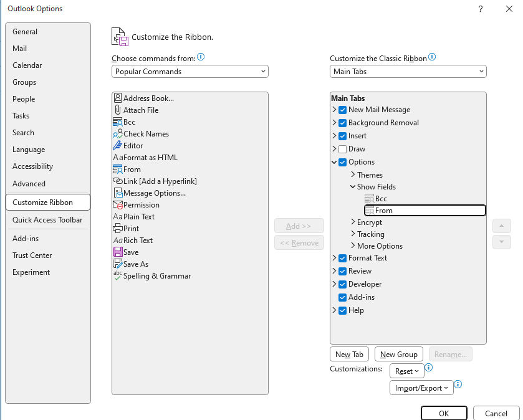Uncheck the Insert tab checkbox
523x420 pixels.
coord(342,136)
